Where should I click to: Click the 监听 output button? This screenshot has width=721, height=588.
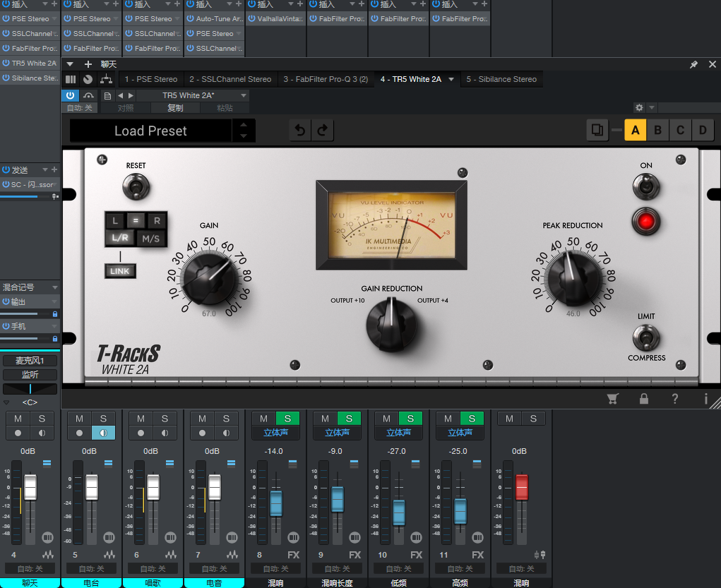coord(30,375)
